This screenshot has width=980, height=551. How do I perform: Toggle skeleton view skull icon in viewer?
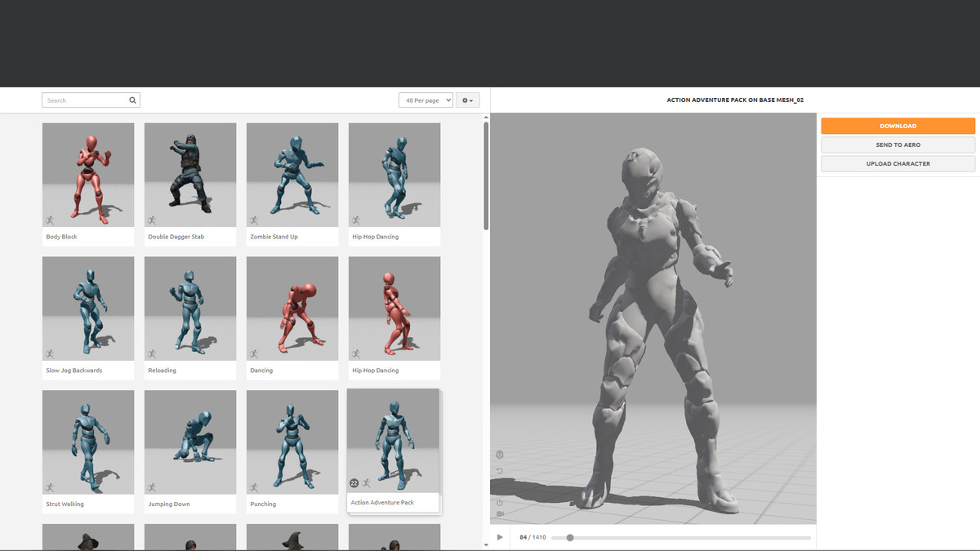click(x=500, y=455)
